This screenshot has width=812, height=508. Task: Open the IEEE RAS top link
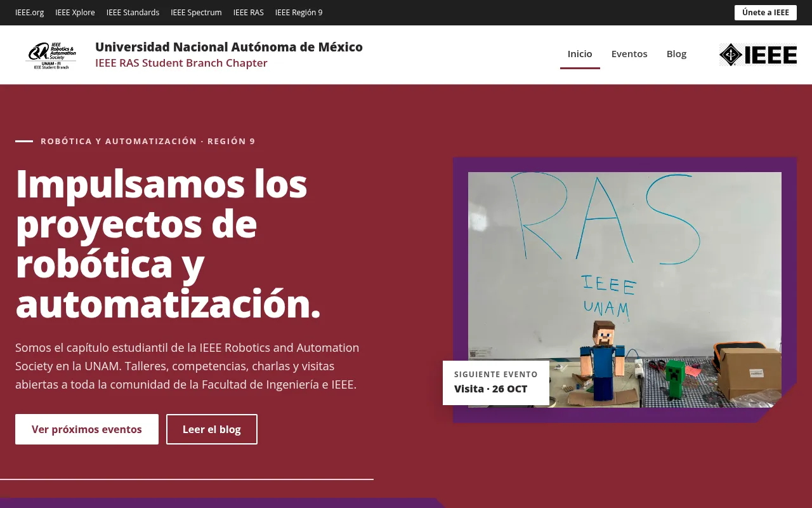pyautogui.click(x=248, y=13)
